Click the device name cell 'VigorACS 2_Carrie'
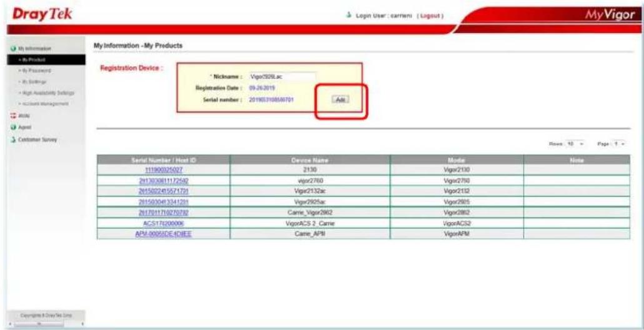This screenshot has width=644, height=330. [x=310, y=223]
